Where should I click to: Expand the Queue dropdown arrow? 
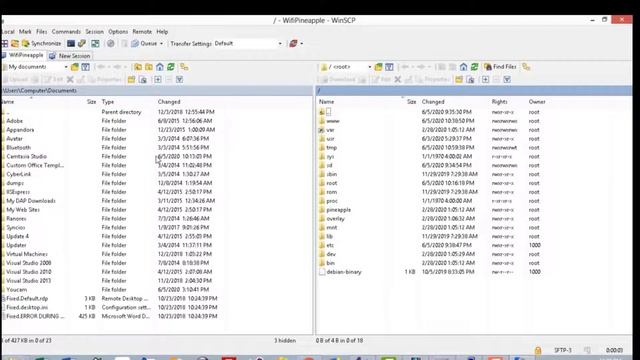click(x=161, y=43)
